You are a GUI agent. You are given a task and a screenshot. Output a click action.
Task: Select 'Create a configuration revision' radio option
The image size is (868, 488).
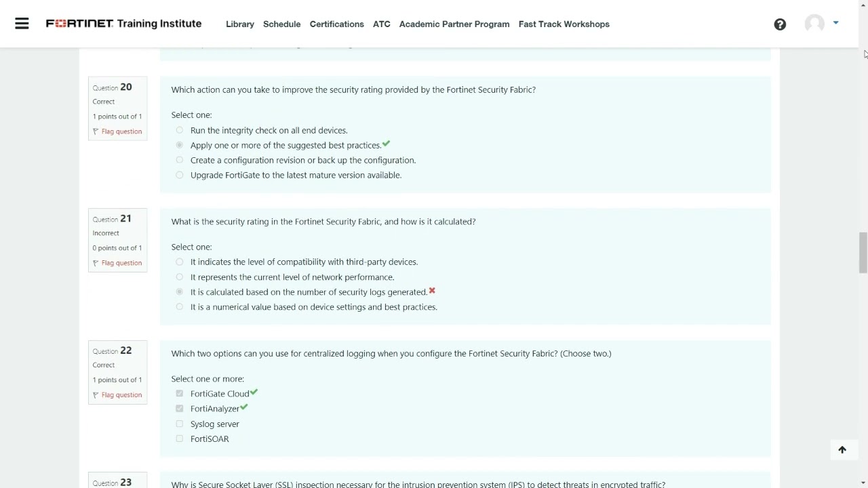click(x=180, y=160)
